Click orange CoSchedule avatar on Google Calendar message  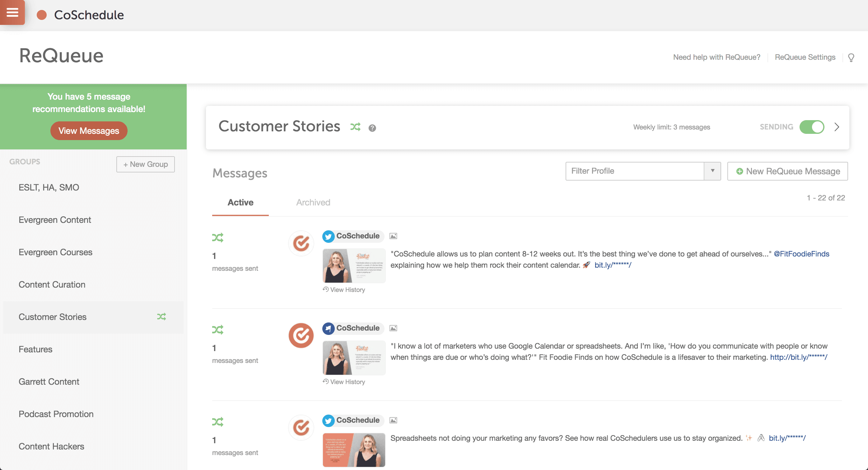[x=301, y=335]
